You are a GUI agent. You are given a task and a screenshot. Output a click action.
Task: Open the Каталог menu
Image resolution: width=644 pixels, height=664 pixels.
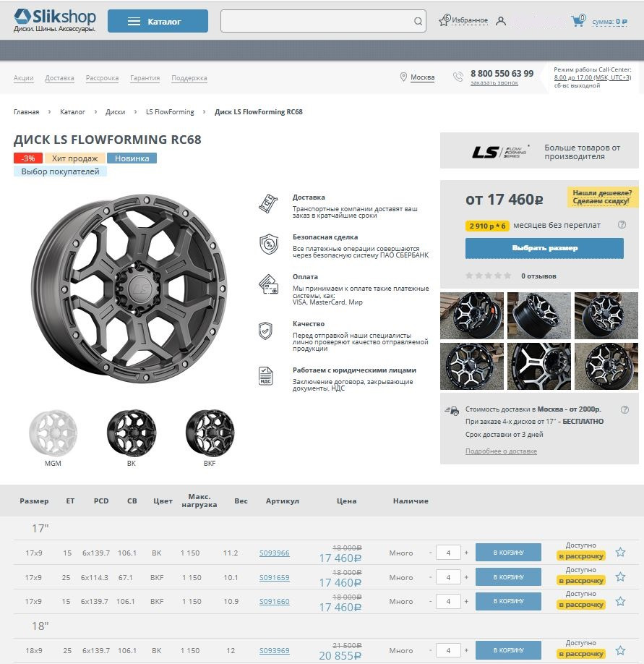(158, 20)
